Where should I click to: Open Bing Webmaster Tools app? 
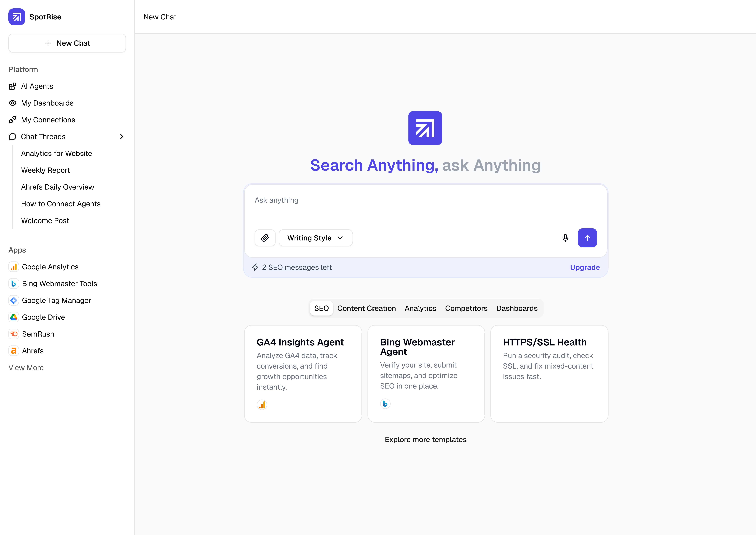[x=59, y=284]
